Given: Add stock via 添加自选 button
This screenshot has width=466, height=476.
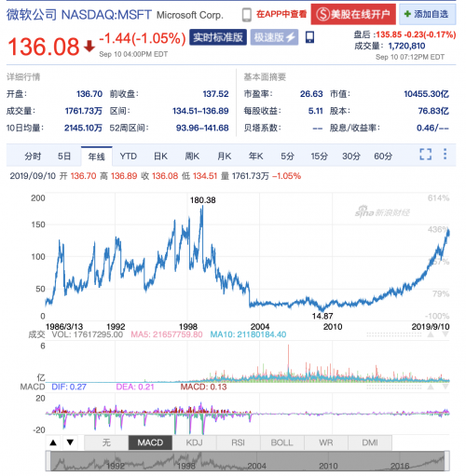Looking at the screenshot, I should (427, 14).
